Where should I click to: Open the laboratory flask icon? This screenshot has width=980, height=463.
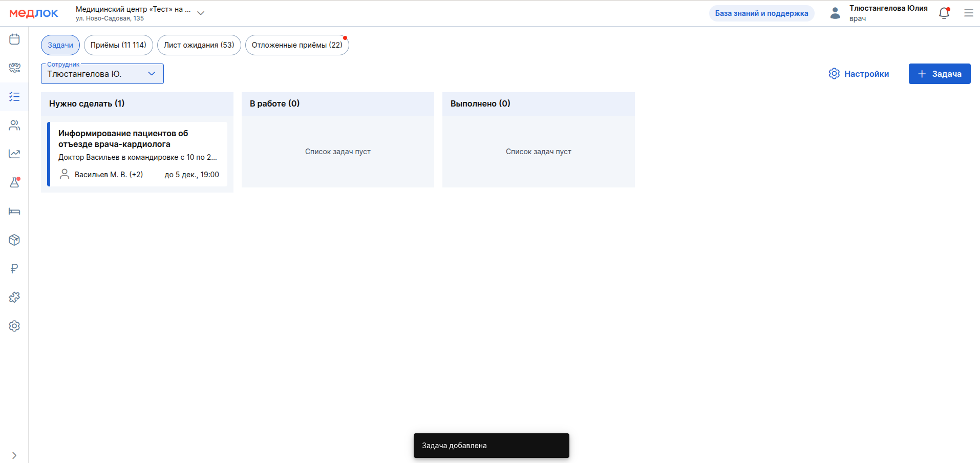click(14, 182)
